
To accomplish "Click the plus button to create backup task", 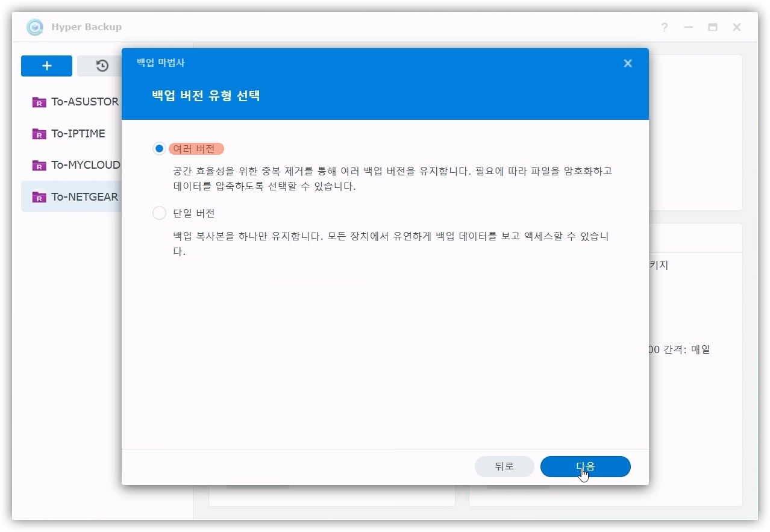I will 46,66.
